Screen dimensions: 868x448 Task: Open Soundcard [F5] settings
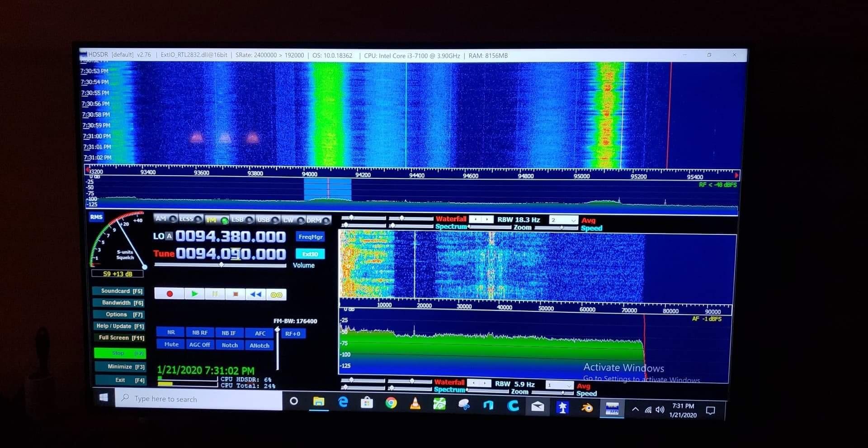[x=119, y=291]
